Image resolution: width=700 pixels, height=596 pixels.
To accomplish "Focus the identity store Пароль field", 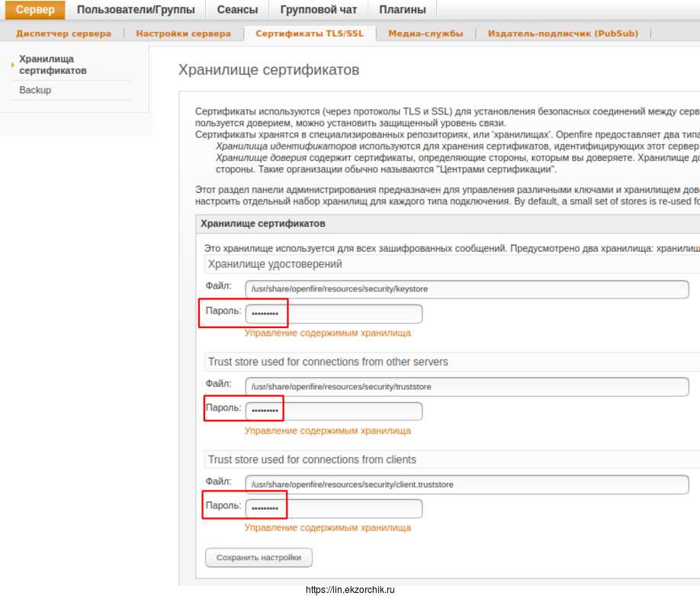I will [334, 314].
